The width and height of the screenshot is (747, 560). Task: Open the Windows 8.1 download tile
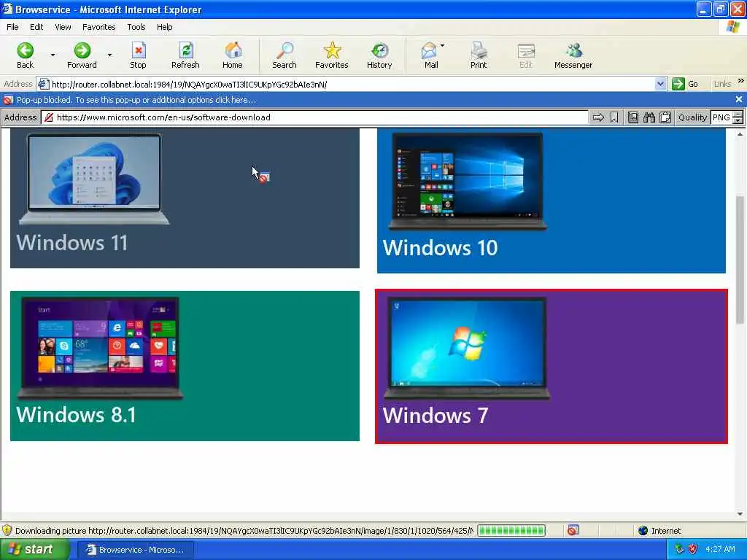[185, 366]
